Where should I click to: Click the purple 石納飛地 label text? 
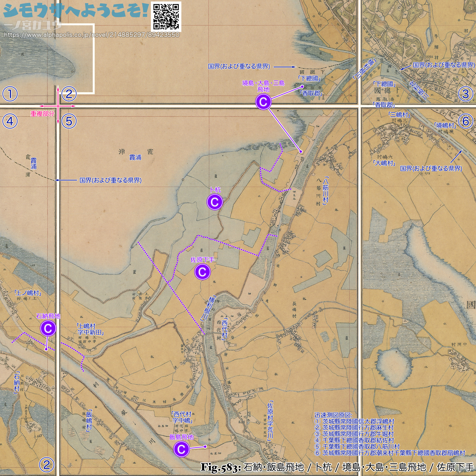(48, 316)
